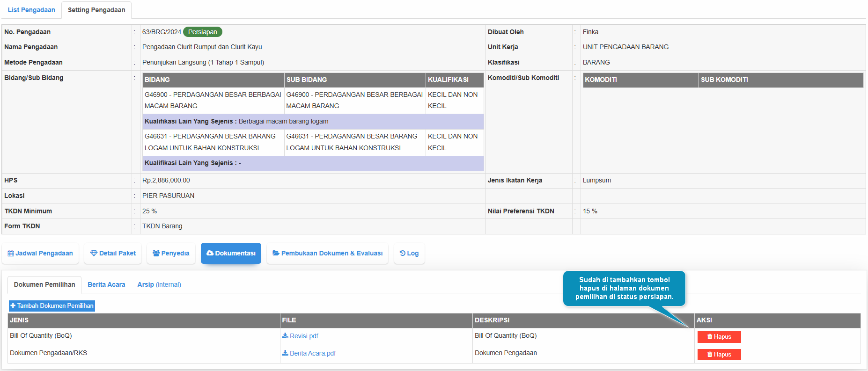
Task: Delete the Bill Of Quantity document
Action: click(x=719, y=337)
